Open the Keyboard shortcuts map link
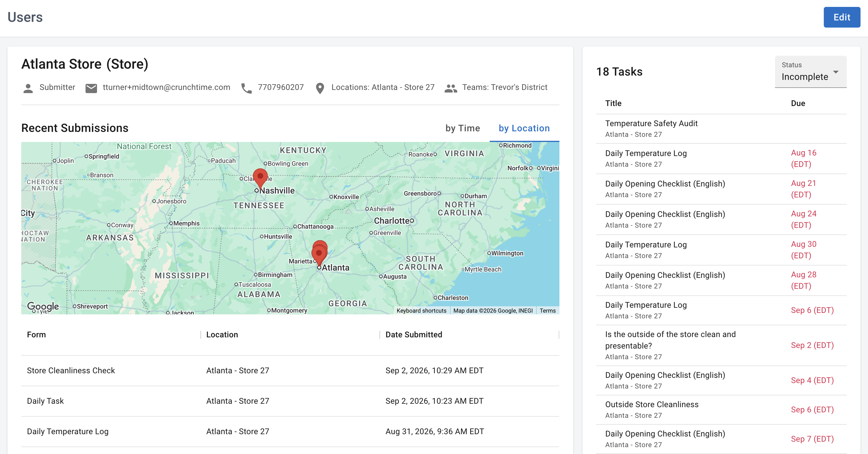868x454 pixels. pyautogui.click(x=421, y=310)
